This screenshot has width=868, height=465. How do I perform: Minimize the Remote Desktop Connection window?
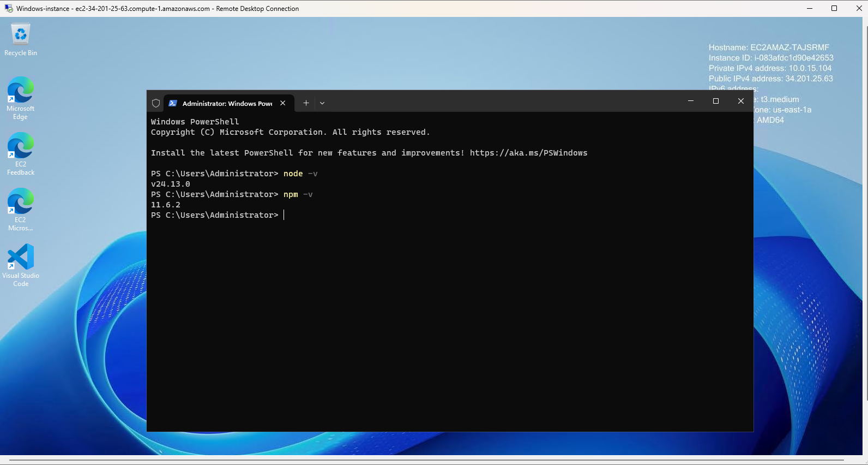(x=810, y=8)
